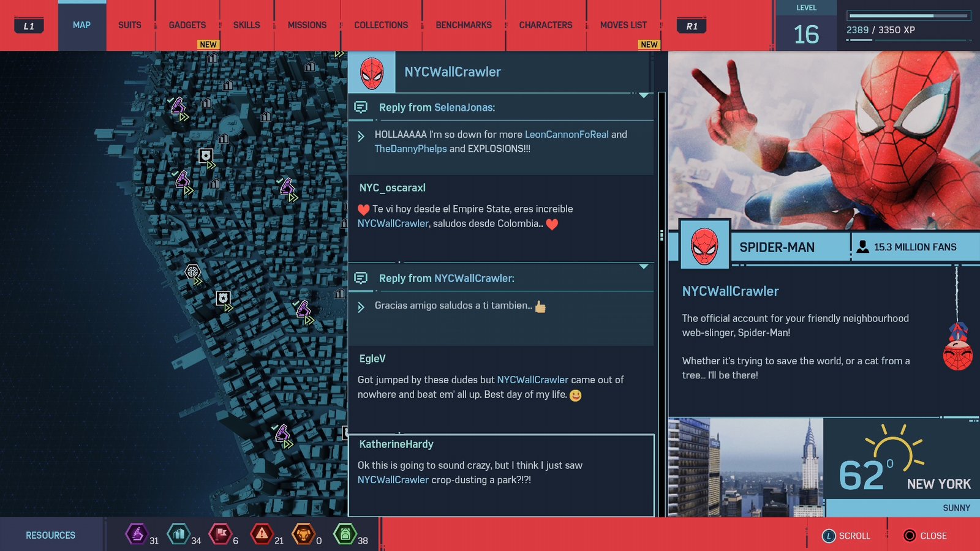Click the KatherineHardy username
The image size is (980, 551).
(396, 444)
